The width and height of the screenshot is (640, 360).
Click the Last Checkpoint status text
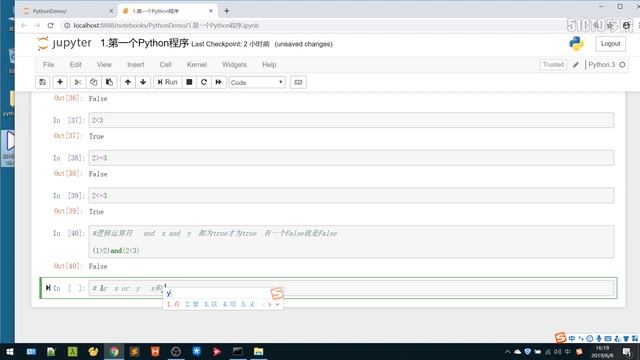230,44
